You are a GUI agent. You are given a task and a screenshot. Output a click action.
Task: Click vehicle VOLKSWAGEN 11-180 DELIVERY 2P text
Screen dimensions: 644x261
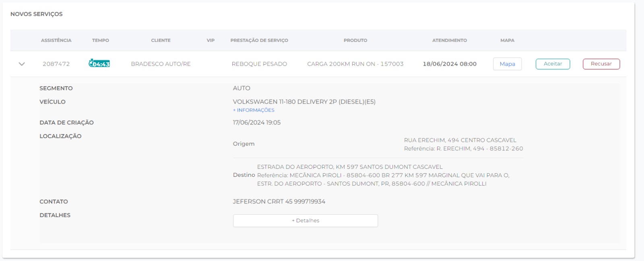click(x=304, y=102)
